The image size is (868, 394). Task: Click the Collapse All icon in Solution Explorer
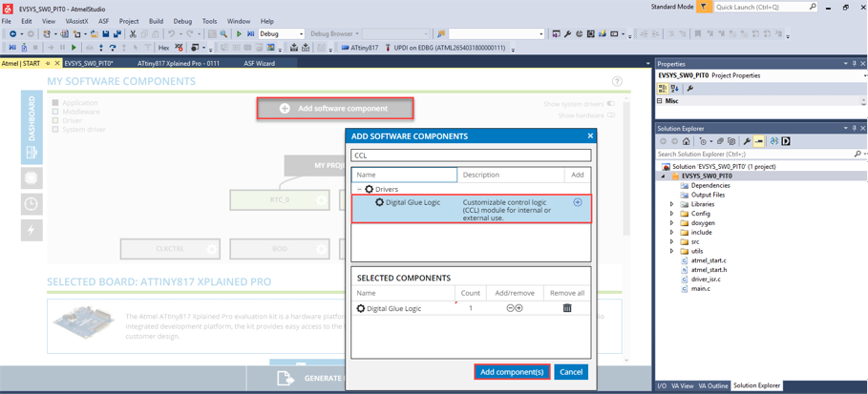click(x=720, y=141)
